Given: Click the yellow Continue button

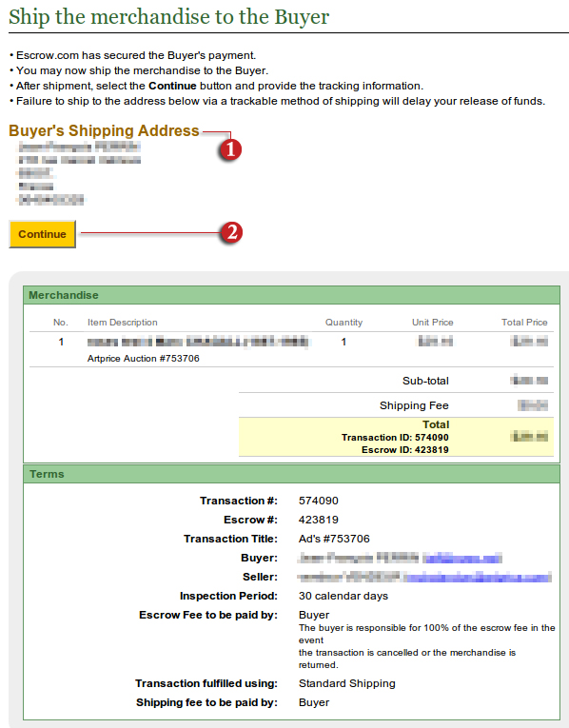Looking at the screenshot, I should pos(42,234).
